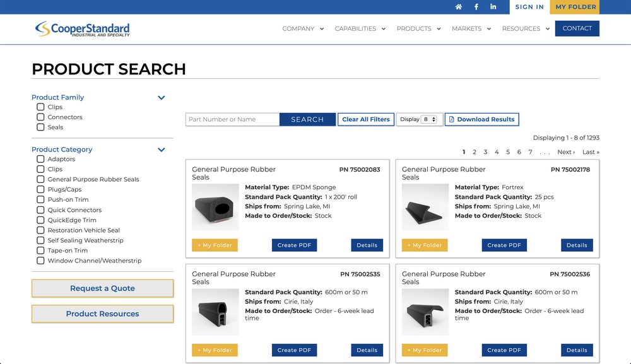Image resolution: width=631 pixels, height=364 pixels.
Task: Expand the Company menu
Action: (303, 28)
